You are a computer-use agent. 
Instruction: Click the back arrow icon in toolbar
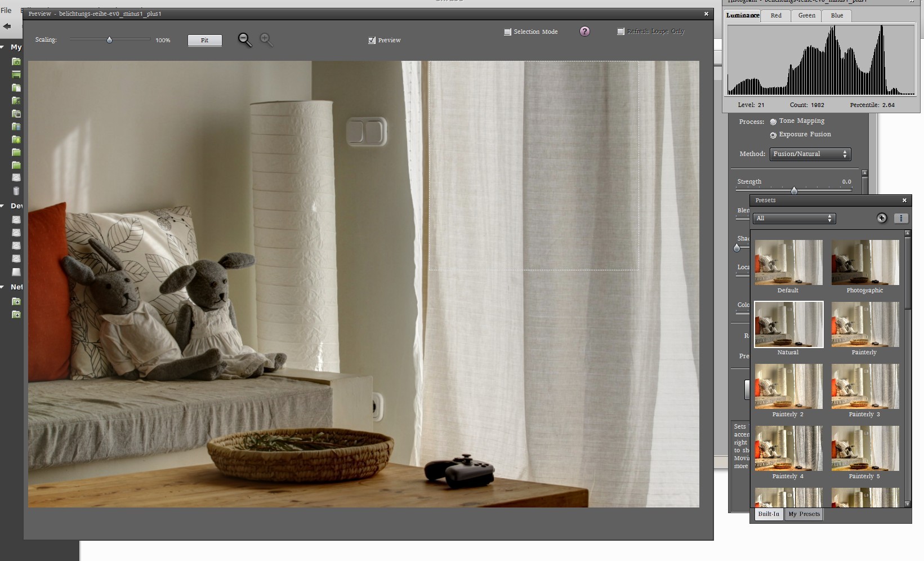click(x=7, y=26)
